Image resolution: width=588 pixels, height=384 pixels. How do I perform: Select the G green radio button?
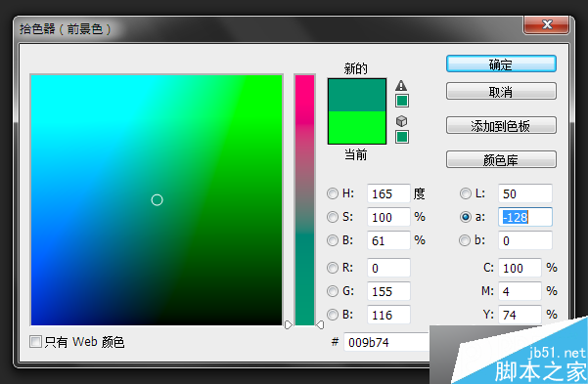(333, 291)
